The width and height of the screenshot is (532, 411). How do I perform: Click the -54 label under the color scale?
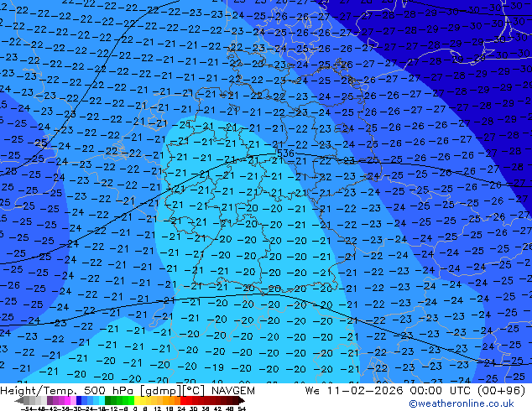[27, 409]
